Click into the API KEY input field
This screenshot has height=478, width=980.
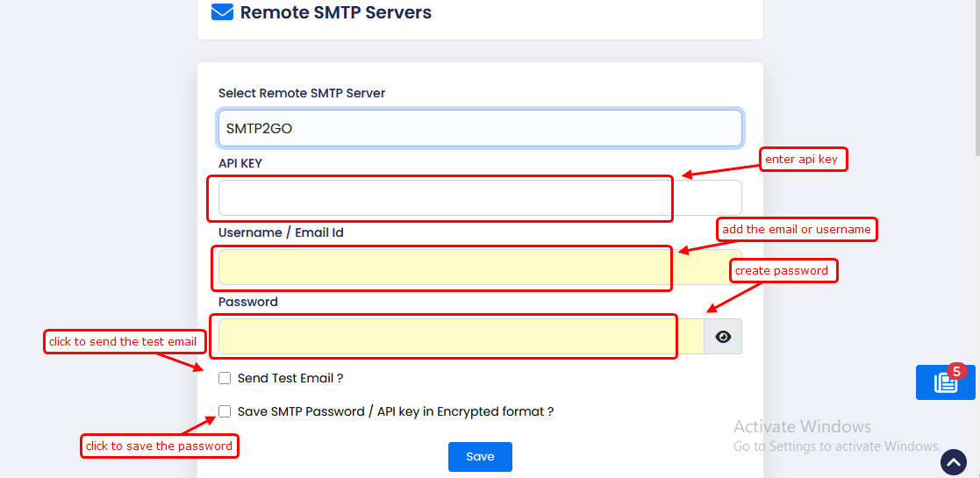pyautogui.click(x=480, y=198)
